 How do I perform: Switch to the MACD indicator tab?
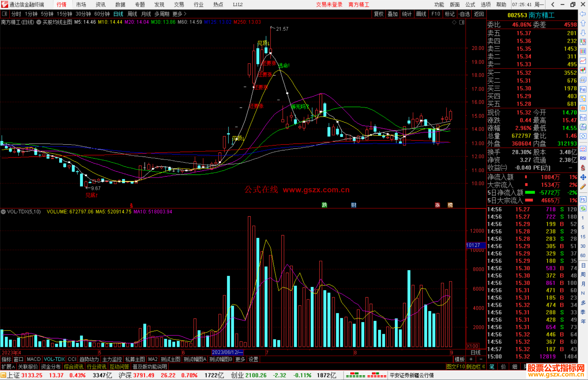tap(33, 359)
